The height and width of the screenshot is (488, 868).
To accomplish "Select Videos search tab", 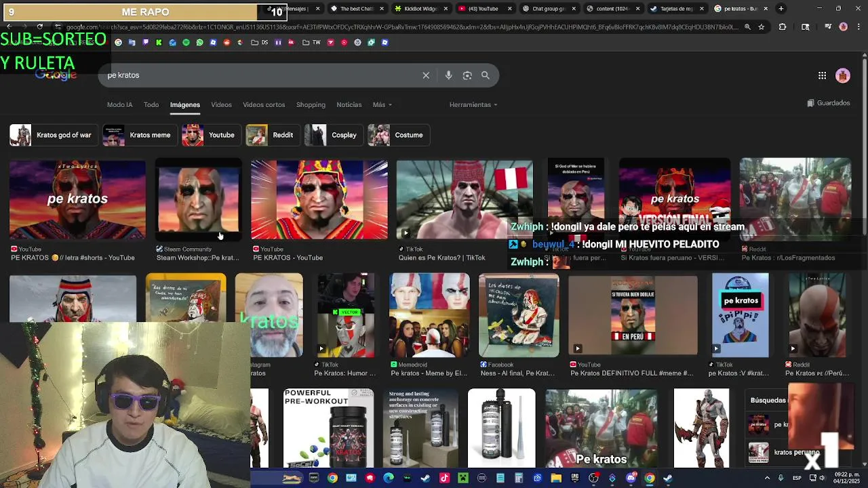I will click(x=221, y=104).
